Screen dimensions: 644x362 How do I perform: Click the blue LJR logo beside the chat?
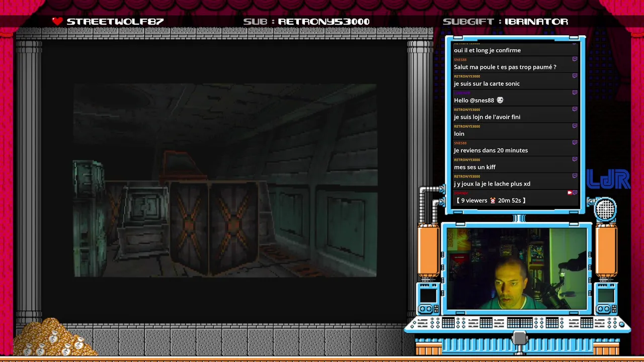[x=608, y=179]
